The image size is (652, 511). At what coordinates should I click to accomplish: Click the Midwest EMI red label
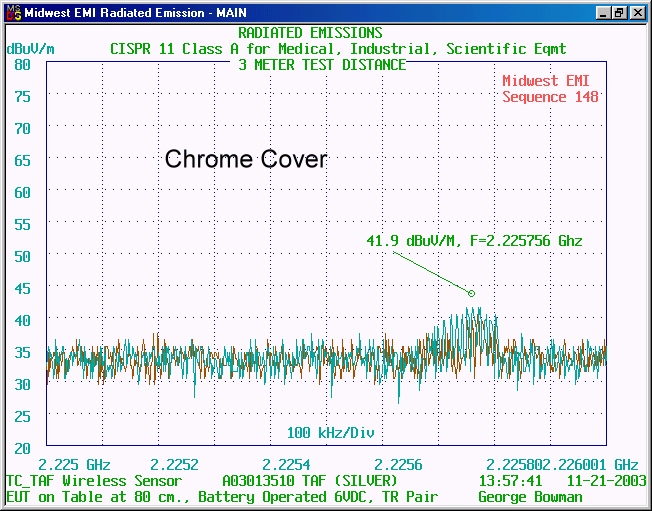click(550, 81)
